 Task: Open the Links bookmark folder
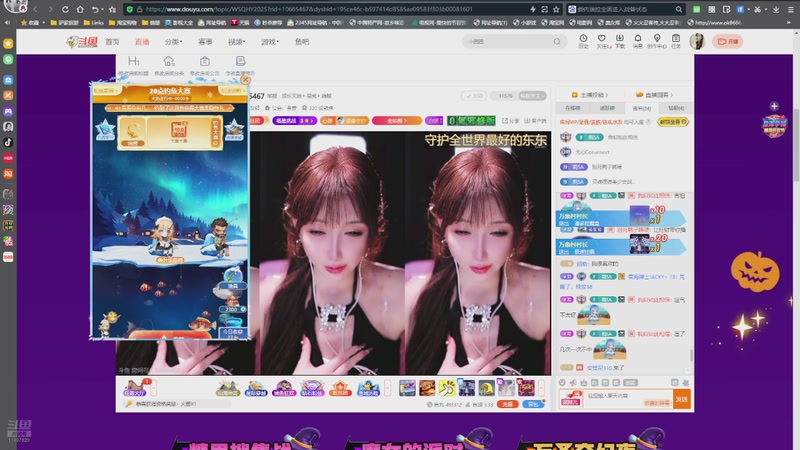click(93, 22)
